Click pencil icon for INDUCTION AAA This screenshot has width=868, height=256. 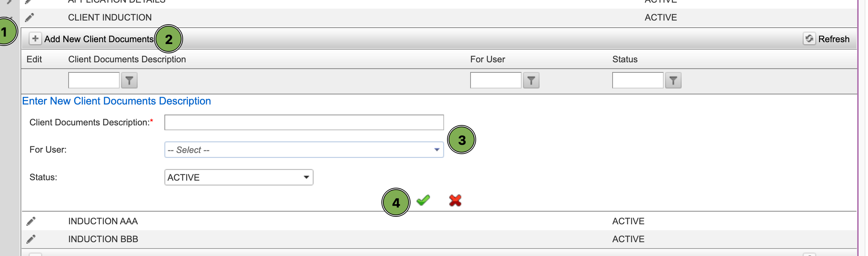(x=31, y=221)
